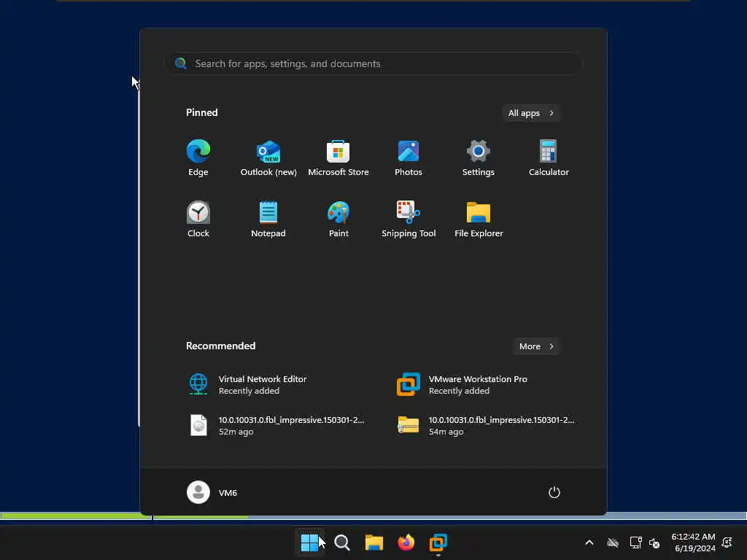This screenshot has width=747, height=560.
Task: Open Settings from pinned apps
Action: pyautogui.click(x=479, y=158)
